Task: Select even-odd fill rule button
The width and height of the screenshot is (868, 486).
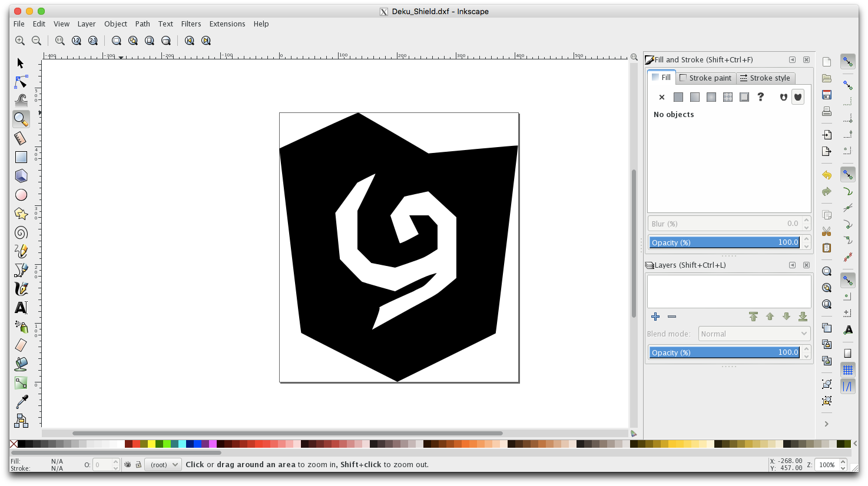Action: [783, 97]
